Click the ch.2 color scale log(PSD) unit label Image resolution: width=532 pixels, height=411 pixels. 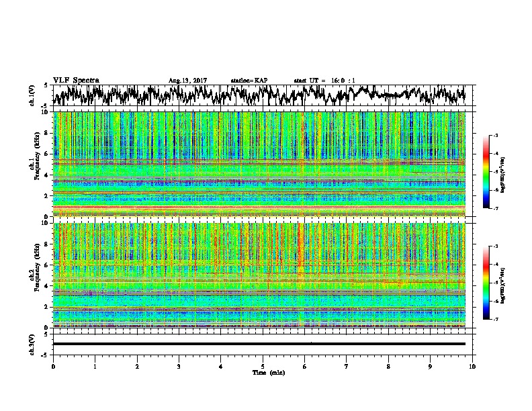pos(503,285)
